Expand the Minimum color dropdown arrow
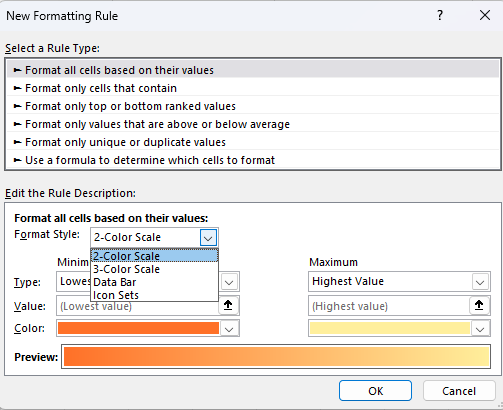503x410 pixels. 229,329
